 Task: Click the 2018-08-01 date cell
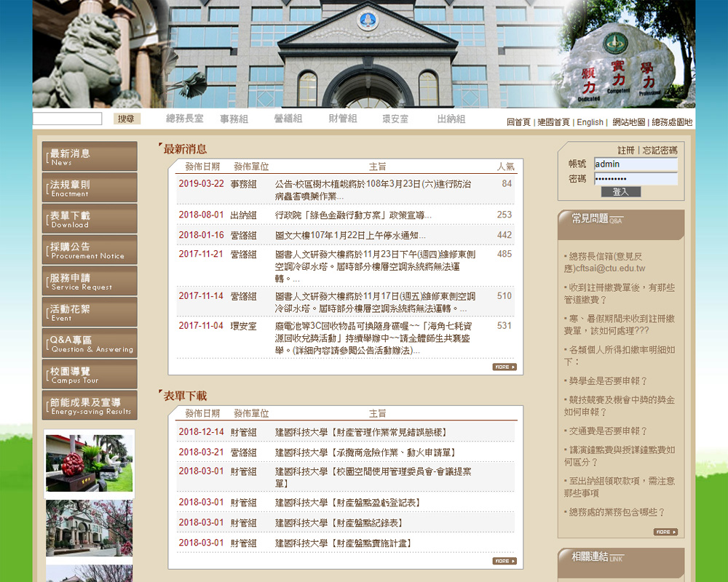click(201, 215)
